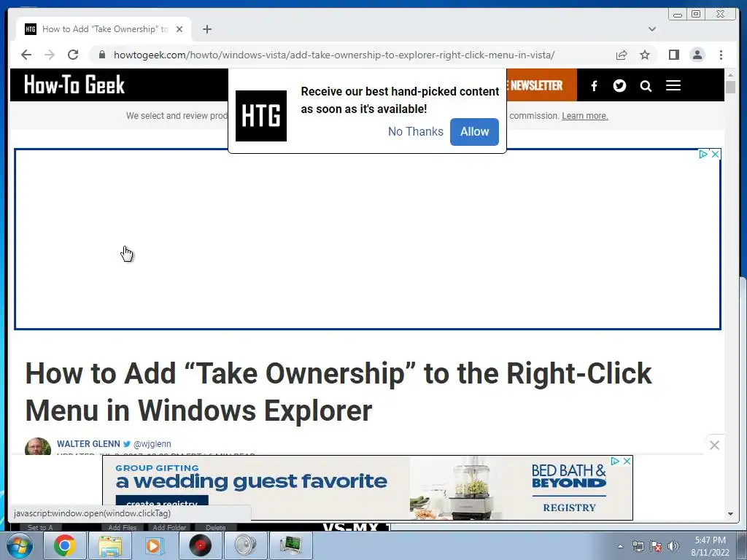747x560 pixels.
Task: Open the taskbar clock and date
Action: (x=711, y=546)
